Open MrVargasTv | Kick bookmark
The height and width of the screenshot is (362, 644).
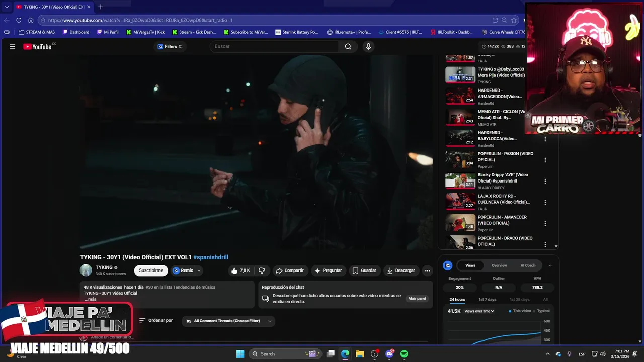pyautogui.click(x=145, y=32)
